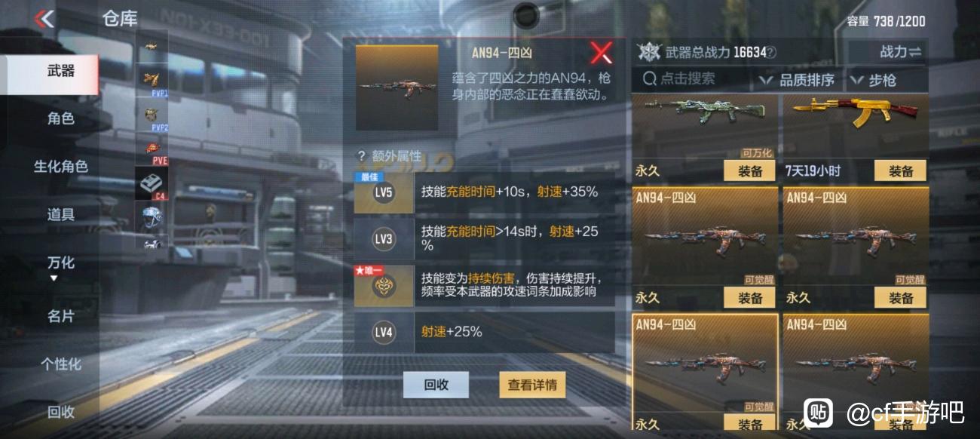Screen dimensions: 980x439
Task: Click the helmet armor slot icon
Action: tap(152, 218)
